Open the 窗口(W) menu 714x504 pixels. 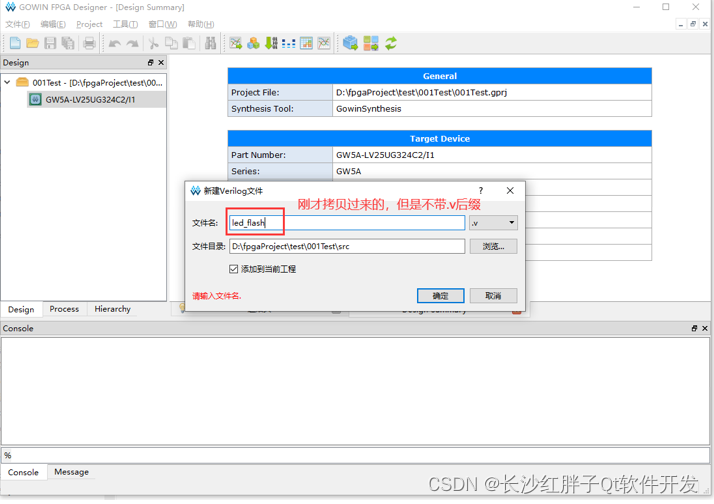click(x=163, y=24)
